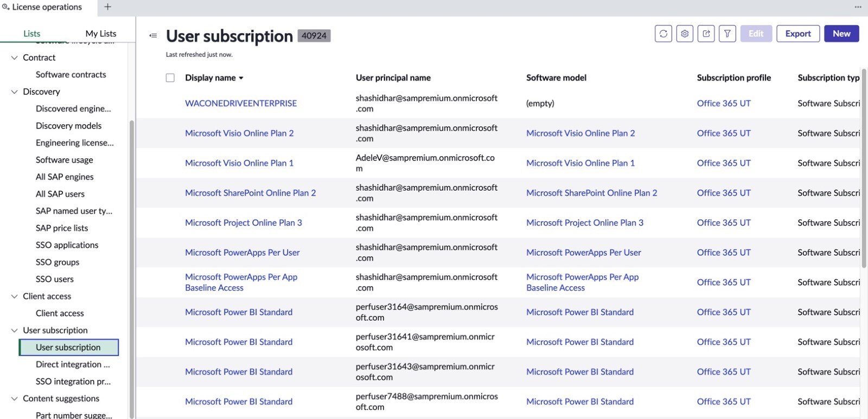Click the sidebar vertical scrollbar

pyautogui.click(x=131, y=268)
